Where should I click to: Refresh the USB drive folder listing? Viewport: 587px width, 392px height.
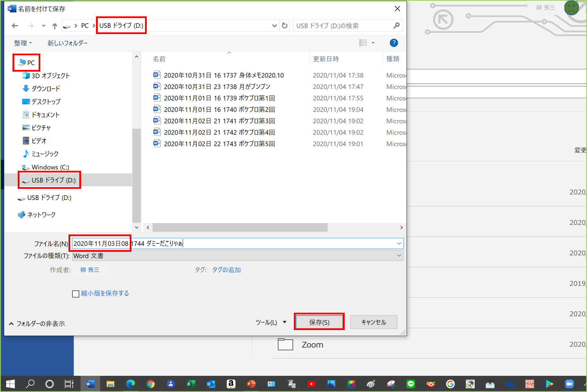pos(285,26)
